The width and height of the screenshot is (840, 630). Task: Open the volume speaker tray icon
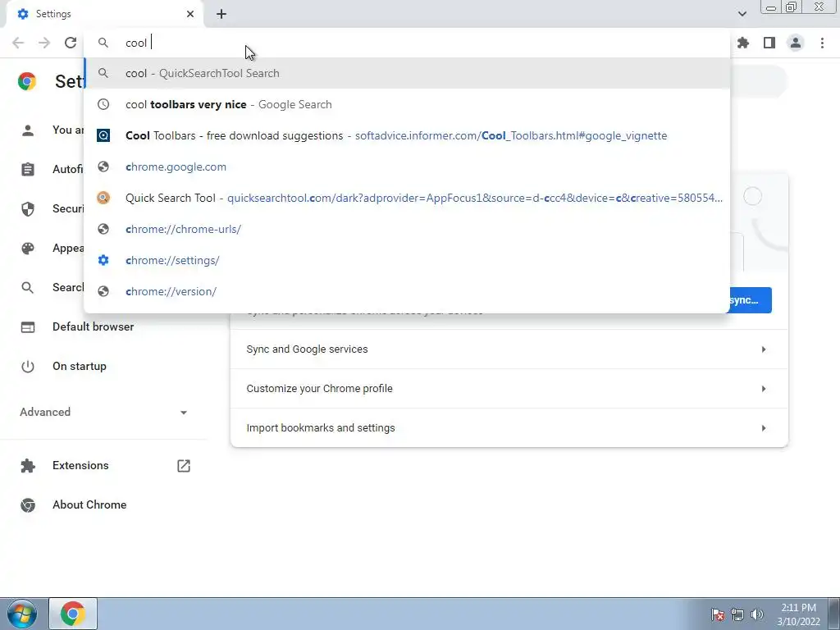[757, 614]
